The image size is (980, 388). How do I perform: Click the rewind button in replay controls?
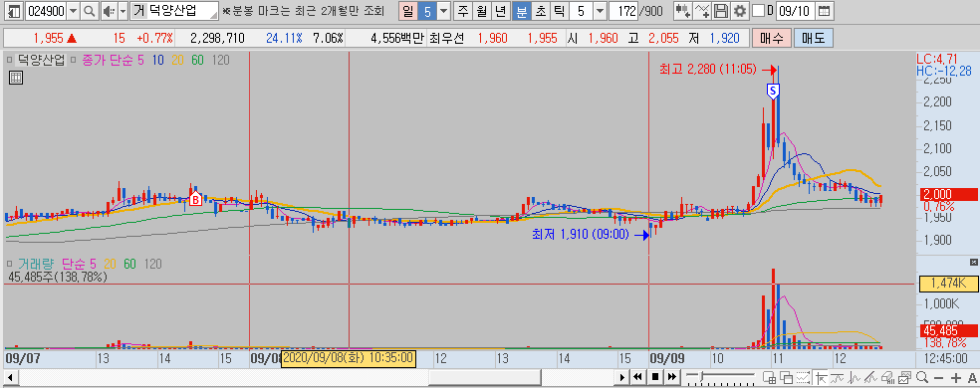click(x=637, y=377)
